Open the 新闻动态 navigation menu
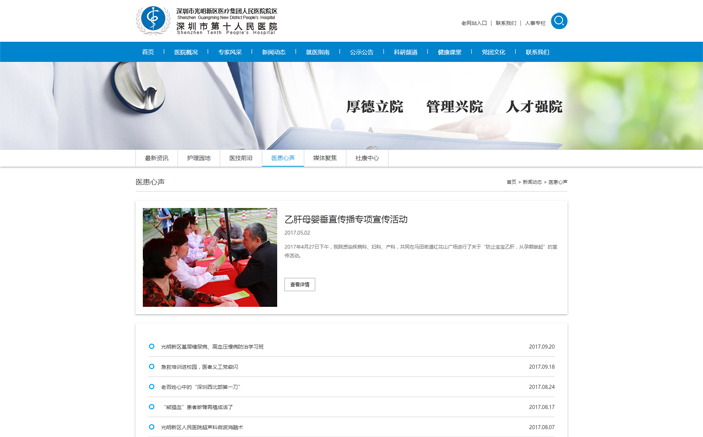Viewport: 703px width, 437px height. [x=274, y=52]
